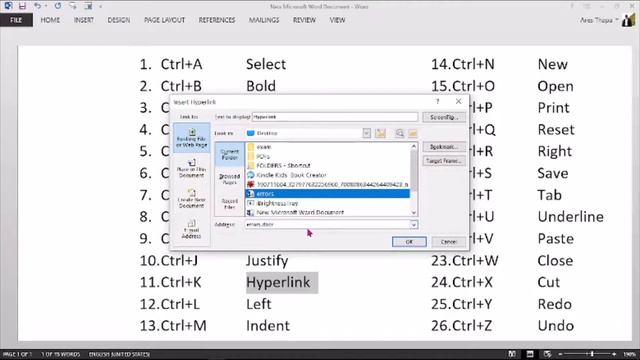Screen dimensions: 640x360
Task: Select Create New Document link type
Action: 191,199
